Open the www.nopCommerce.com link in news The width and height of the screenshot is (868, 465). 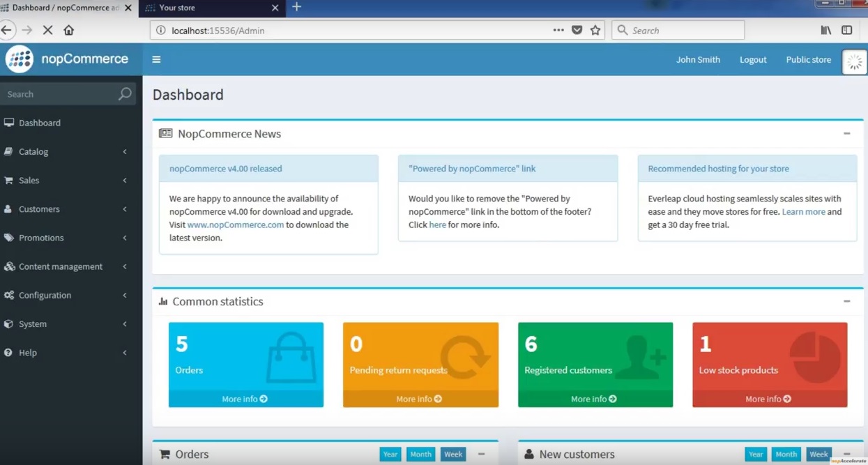[x=236, y=224]
